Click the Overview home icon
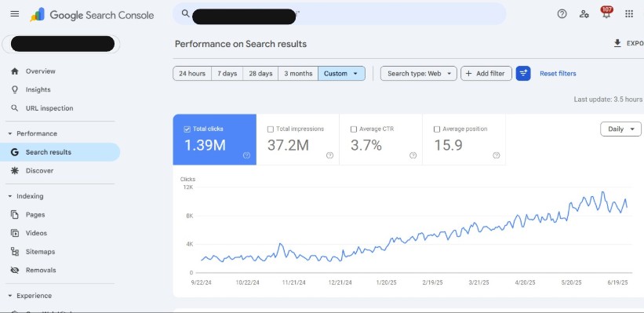The height and width of the screenshot is (313, 644). tap(15, 71)
